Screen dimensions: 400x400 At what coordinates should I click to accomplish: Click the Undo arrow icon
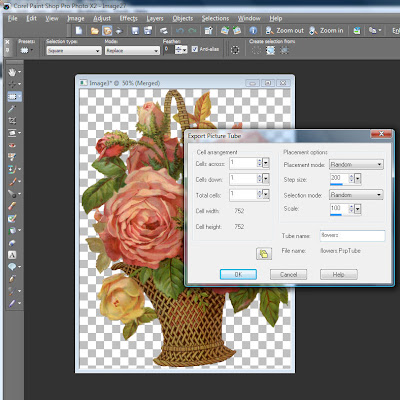(180, 31)
